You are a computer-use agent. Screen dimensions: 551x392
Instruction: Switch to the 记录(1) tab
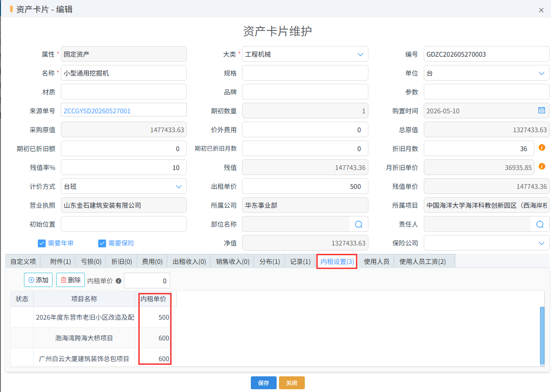300,262
